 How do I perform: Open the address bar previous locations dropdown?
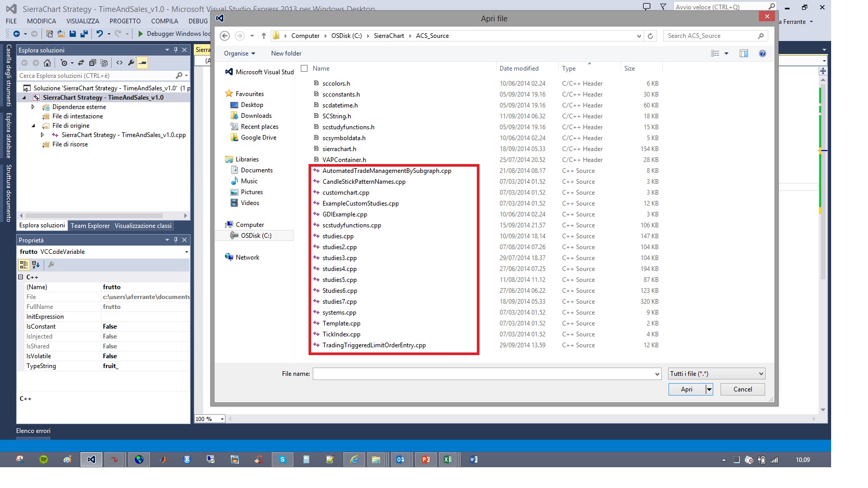coord(639,36)
